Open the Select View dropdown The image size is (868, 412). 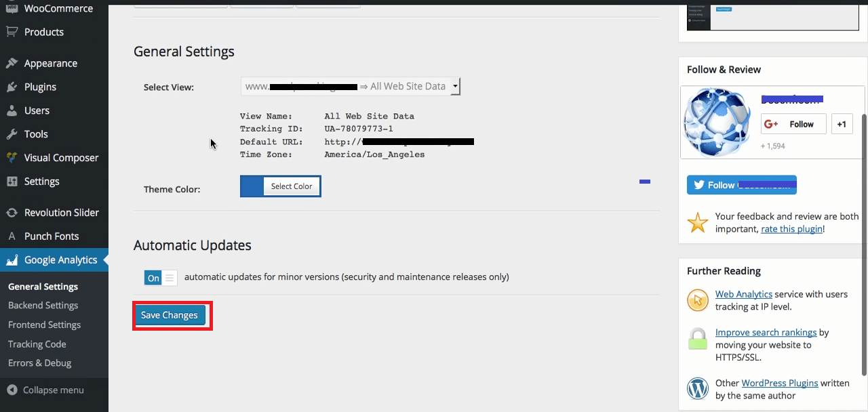click(x=351, y=87)
